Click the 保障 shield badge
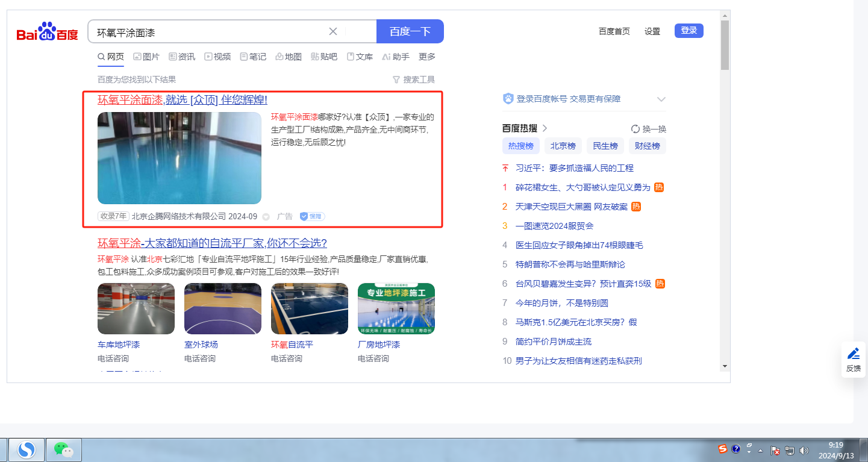This screenshot has width=868, height=462. point(312,216)
